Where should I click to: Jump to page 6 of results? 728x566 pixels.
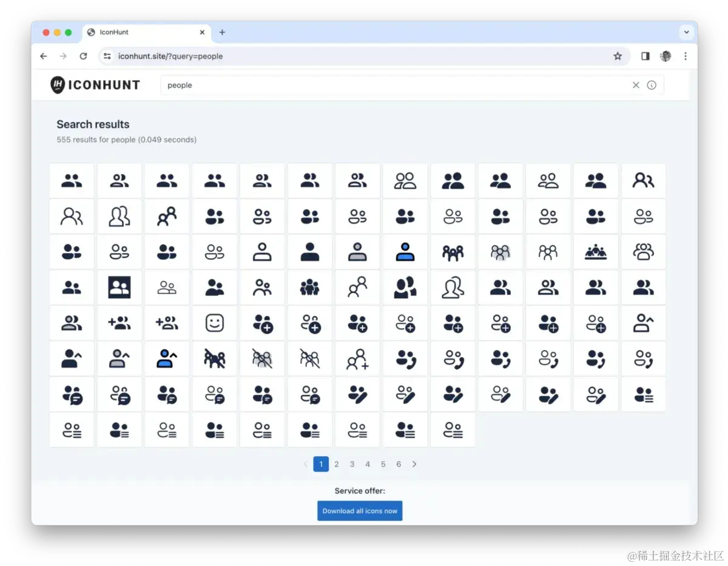point(399,464)
